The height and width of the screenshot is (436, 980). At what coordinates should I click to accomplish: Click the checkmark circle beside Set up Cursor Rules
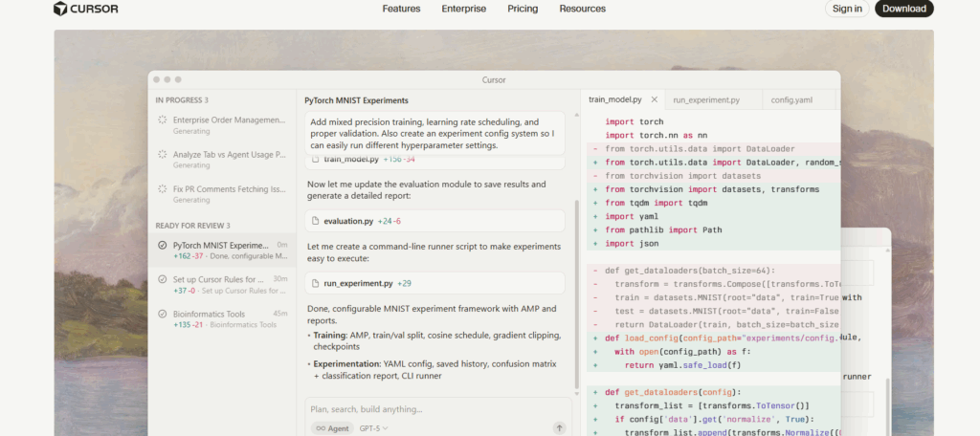(163, 279)
